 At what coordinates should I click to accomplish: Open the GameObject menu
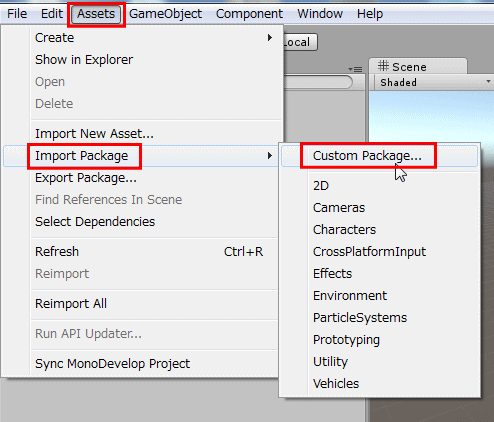click(x=166, y=14)
